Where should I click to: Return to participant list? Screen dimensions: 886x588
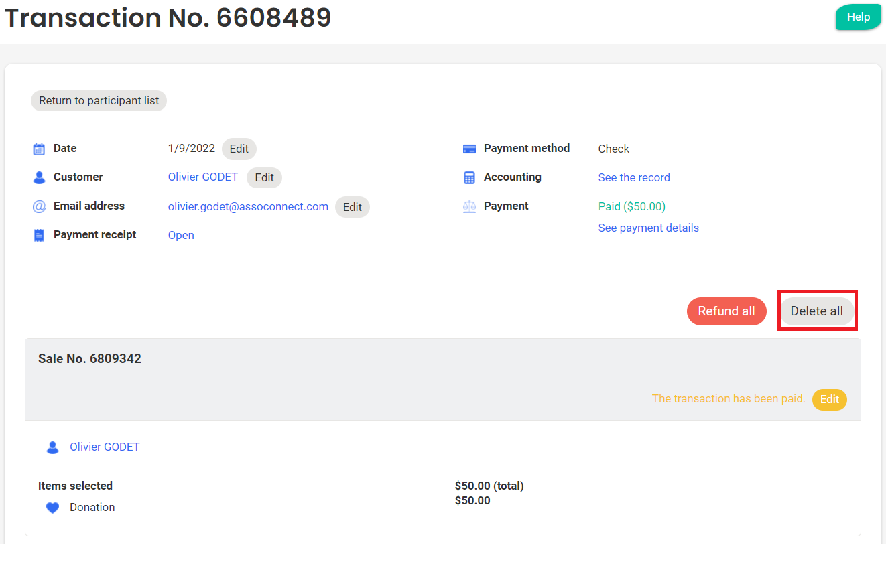[99, 100]
